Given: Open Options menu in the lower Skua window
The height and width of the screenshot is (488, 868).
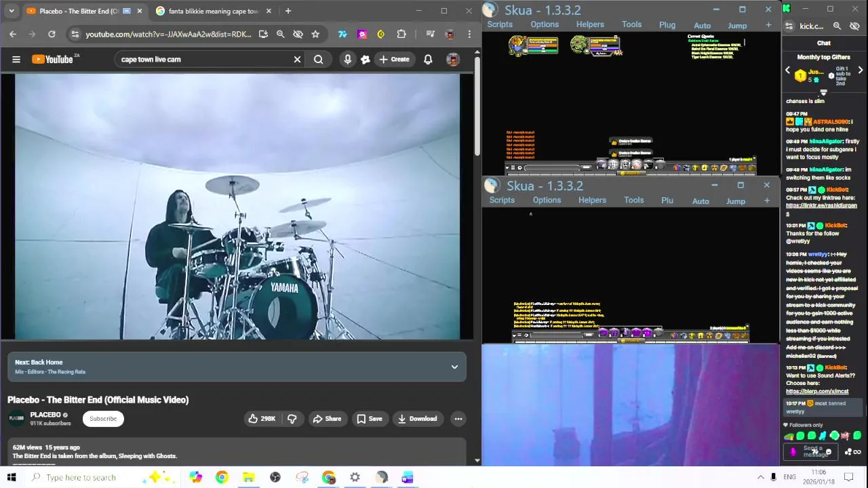Looking at the screenshot, I should click(547, 200).
